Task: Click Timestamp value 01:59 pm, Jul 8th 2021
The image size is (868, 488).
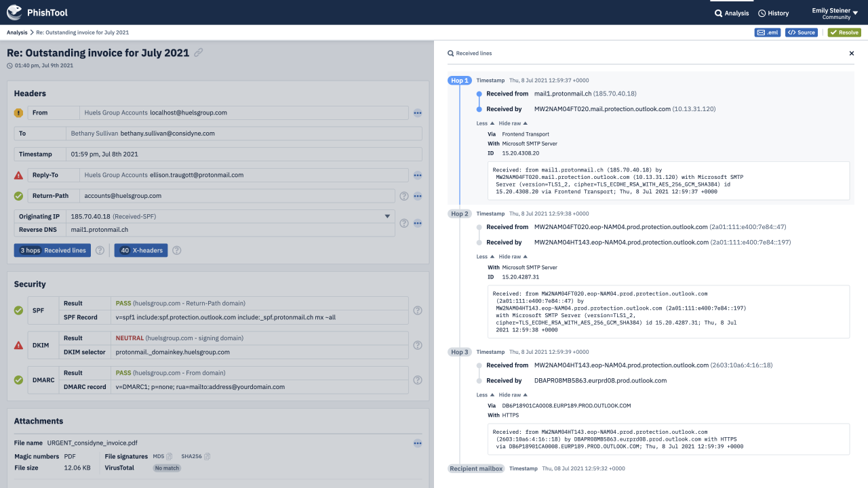Action: pyautogui.click(x=104, y=155)
